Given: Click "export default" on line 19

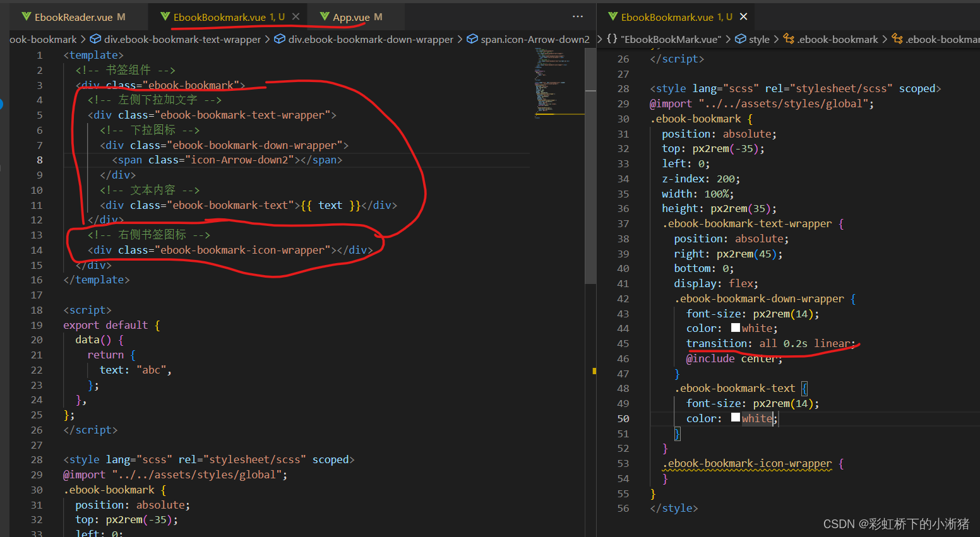Looking at the screenshot, I should pyautogui.click(x=105, y=325).
